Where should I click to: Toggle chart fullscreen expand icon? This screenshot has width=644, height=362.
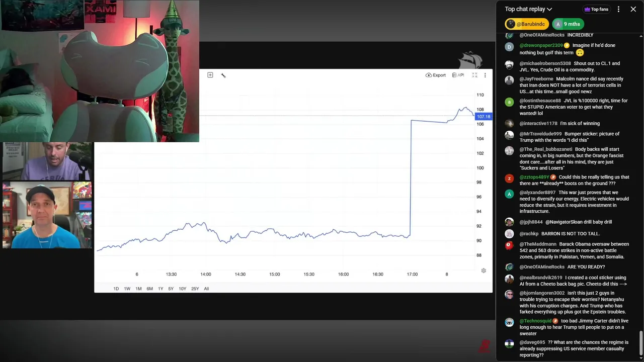(x=474, y=75)
